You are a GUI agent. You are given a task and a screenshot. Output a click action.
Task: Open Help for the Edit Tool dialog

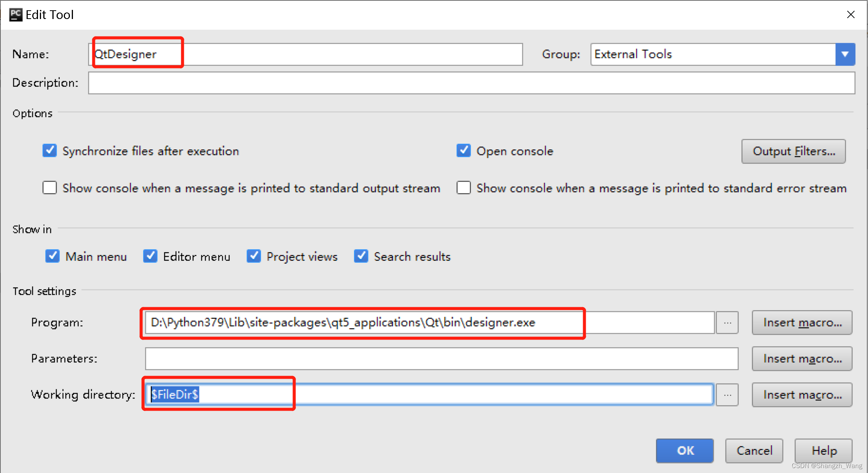tap(824, 451)
